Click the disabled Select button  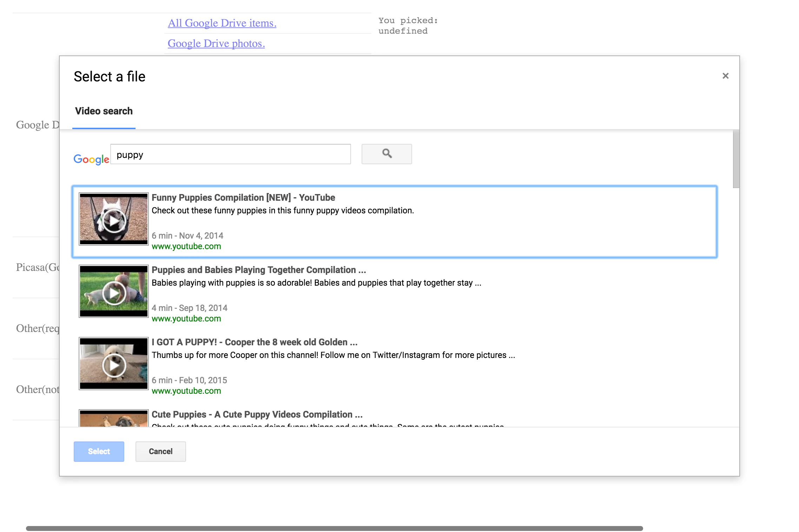pyautogui.click(x=99, y=451)
